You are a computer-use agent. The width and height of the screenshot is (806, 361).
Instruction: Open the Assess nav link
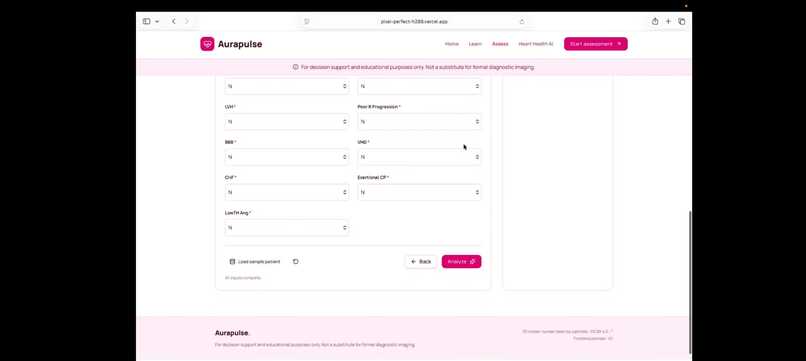pyautogui.click(x=500, y=44)
